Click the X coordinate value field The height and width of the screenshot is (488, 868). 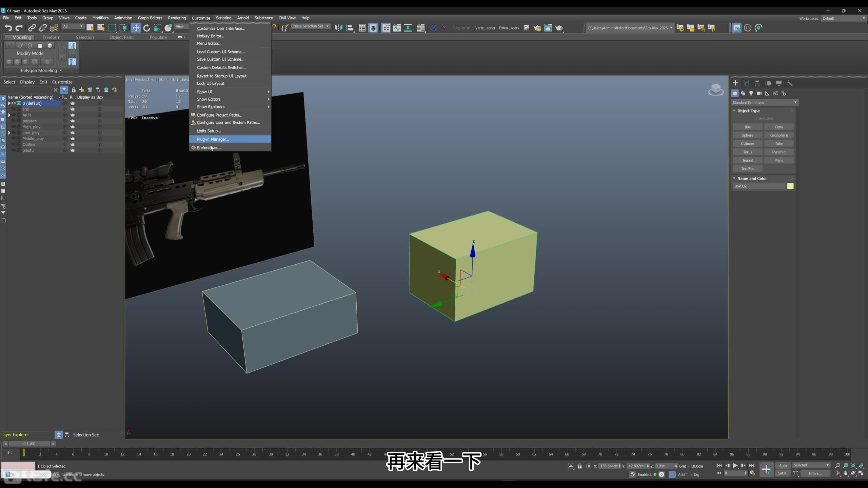click(609, 466)
